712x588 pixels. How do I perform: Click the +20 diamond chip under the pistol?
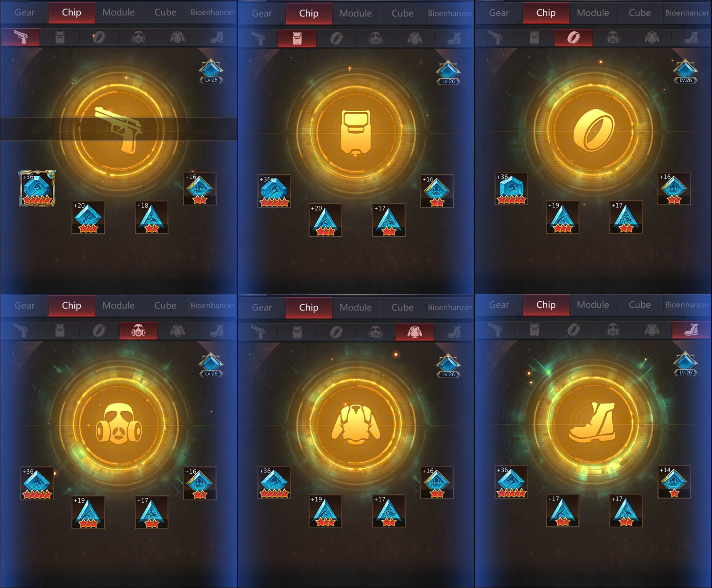pyautogui.click(x=88, y=217)
